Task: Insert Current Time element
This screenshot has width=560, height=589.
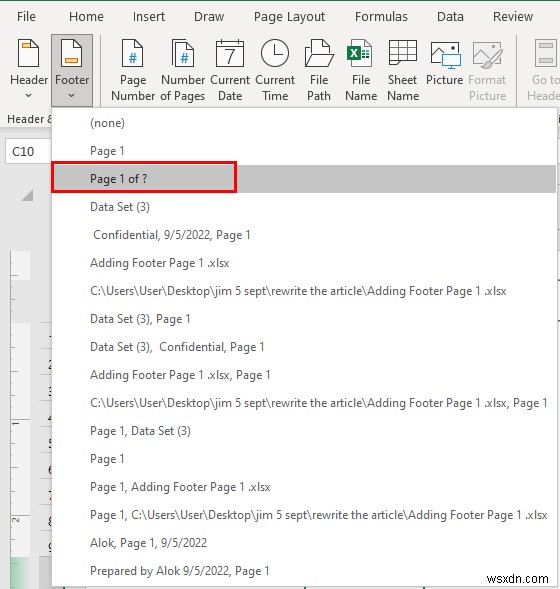Action: [275, 70]
